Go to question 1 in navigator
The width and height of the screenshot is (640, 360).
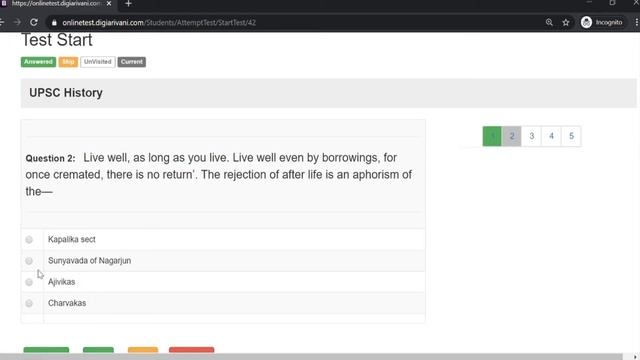492,136
